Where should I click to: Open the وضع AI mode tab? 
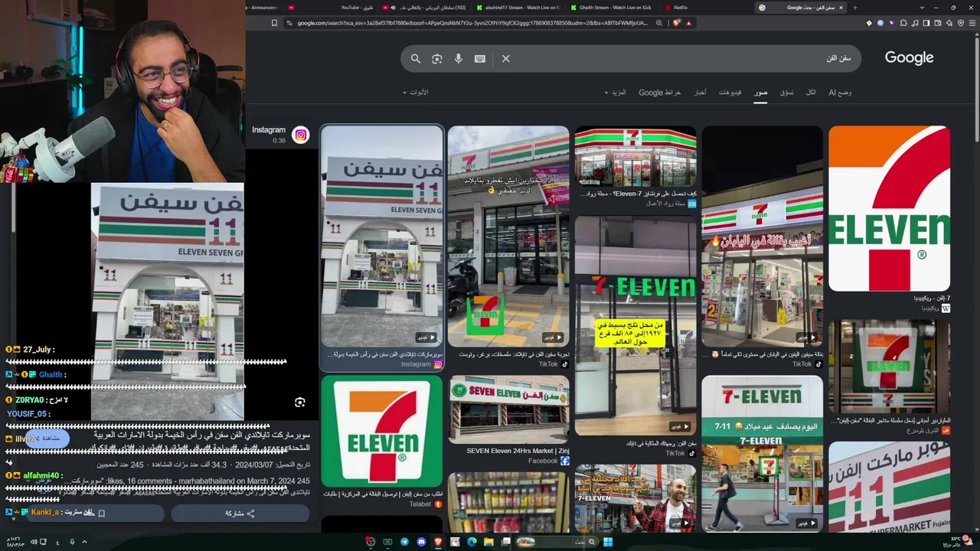[x=840, y=93]
